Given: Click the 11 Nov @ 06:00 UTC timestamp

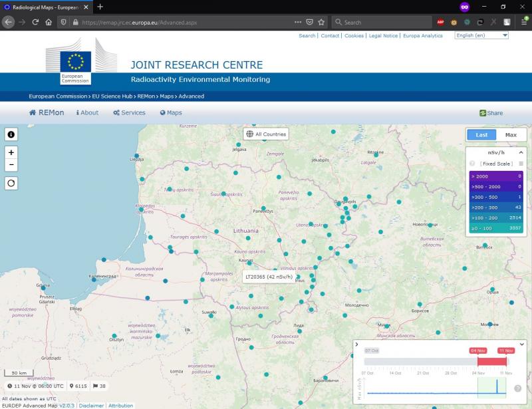Looking at the screenshot, I should coord(35,386).
